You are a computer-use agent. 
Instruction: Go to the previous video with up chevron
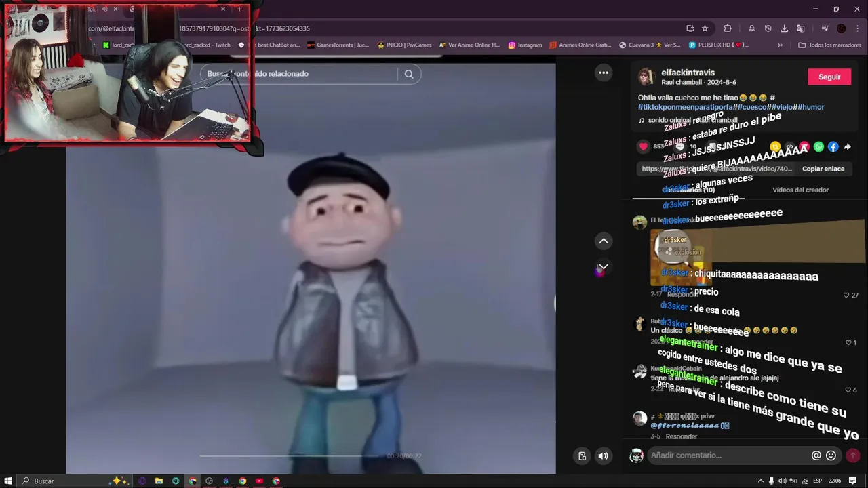coord(604,241)
